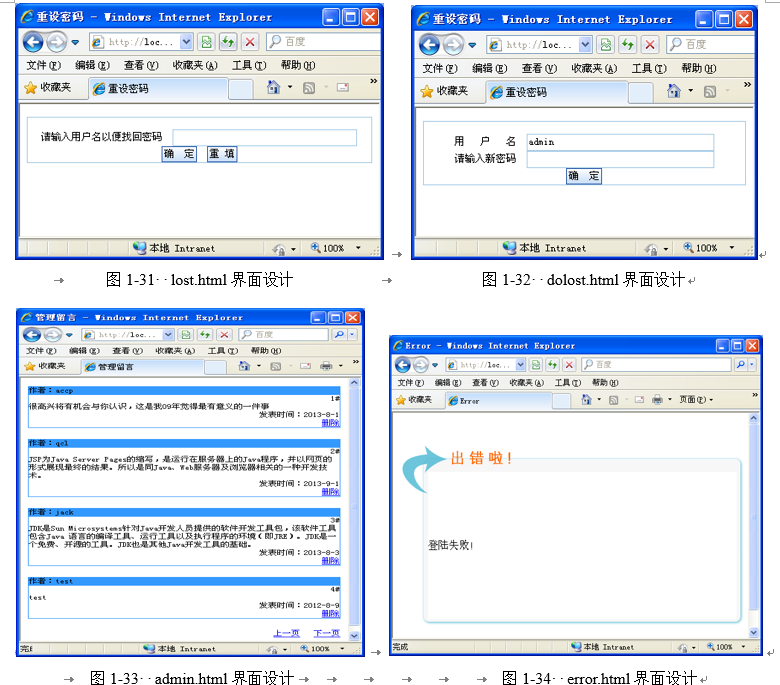Click 重填 reset button on lost.html form
The width and height of the screenshot is (780, 685).
(222, 154)
